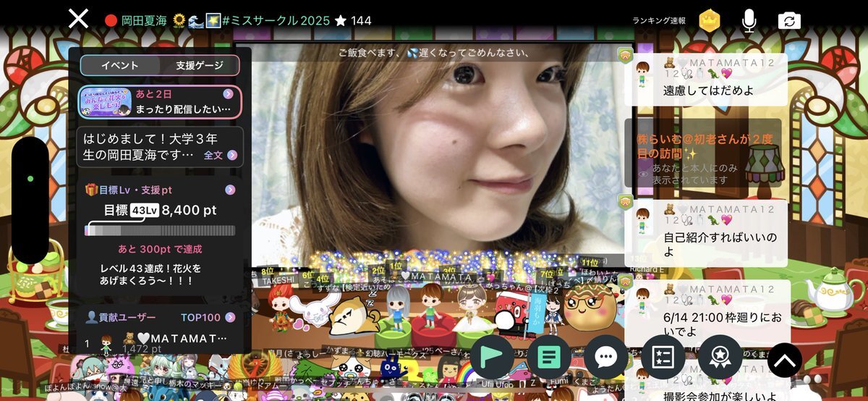Open the green notes list button

point(549,357)
